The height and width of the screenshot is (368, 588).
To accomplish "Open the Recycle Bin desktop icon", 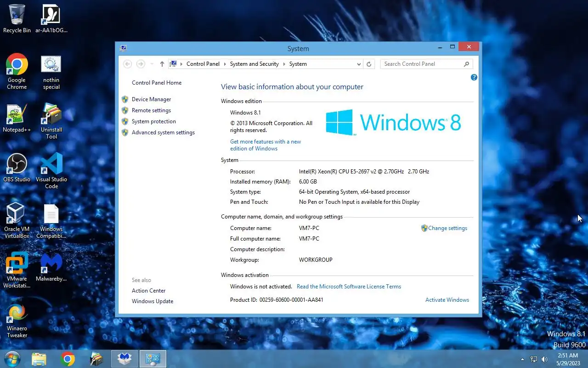I will pyautogui.click(x=17, y=19).
